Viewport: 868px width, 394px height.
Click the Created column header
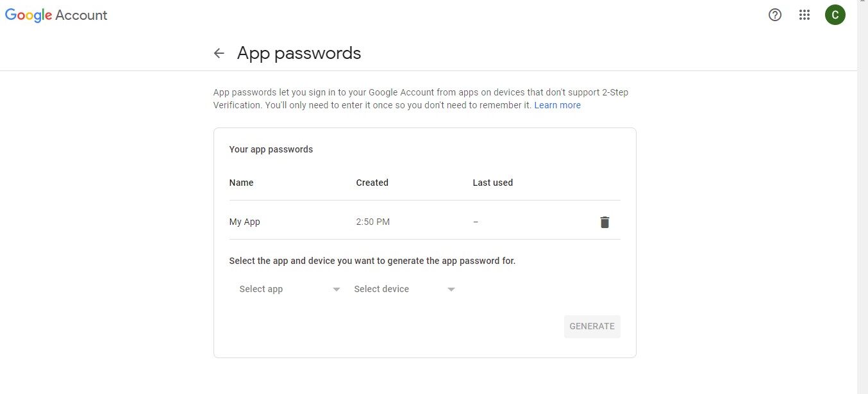pos(372,183)
